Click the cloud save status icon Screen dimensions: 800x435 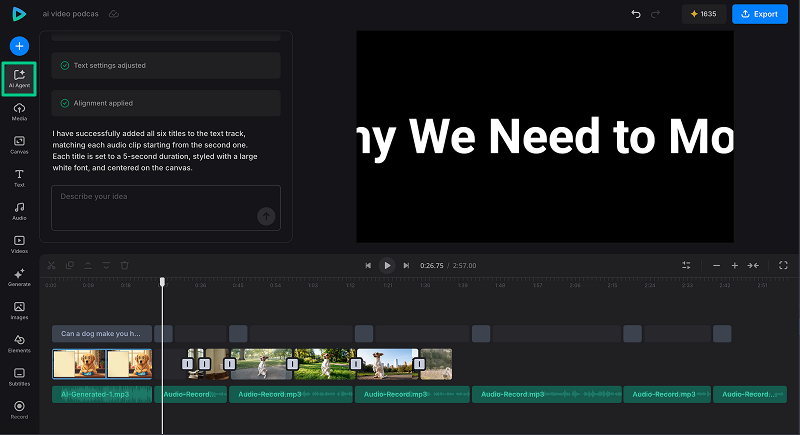[x=114, y=14]
